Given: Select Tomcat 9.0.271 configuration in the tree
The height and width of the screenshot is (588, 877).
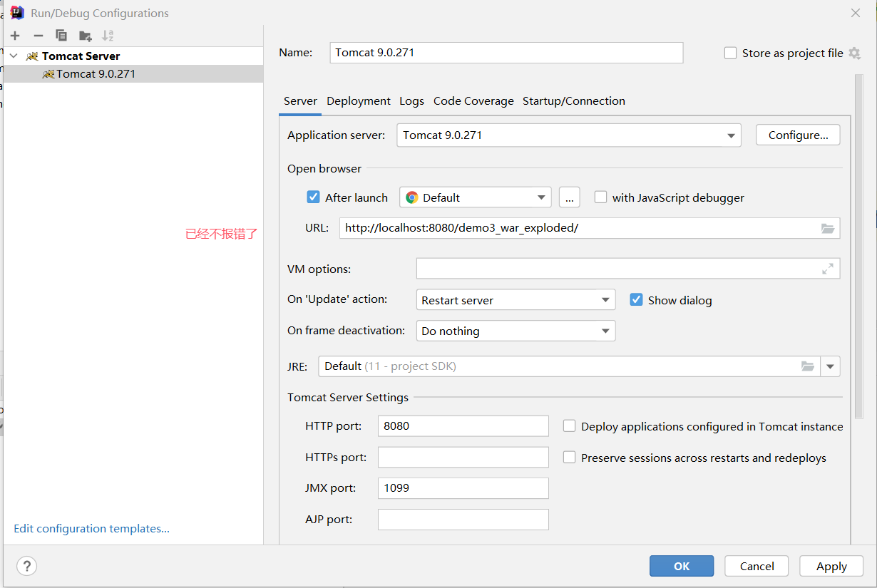Looking at the screenshot, I should [133, 74].
